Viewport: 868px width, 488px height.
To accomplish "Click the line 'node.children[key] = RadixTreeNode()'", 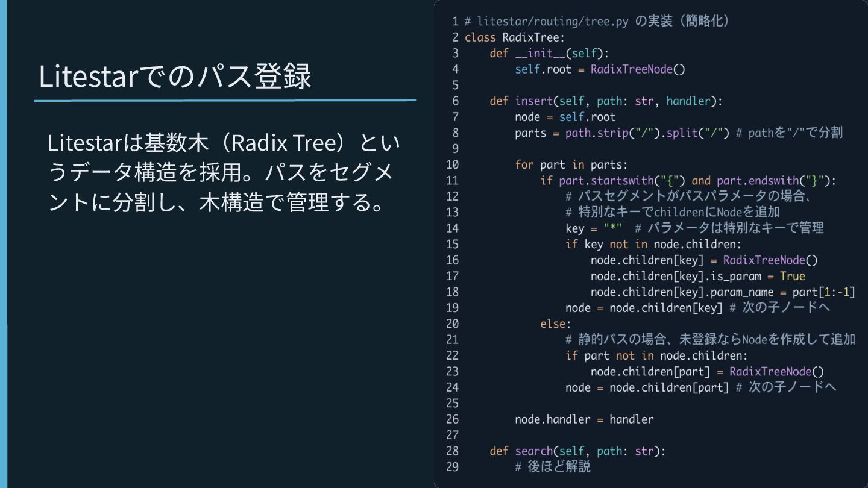I will point(704,260).
